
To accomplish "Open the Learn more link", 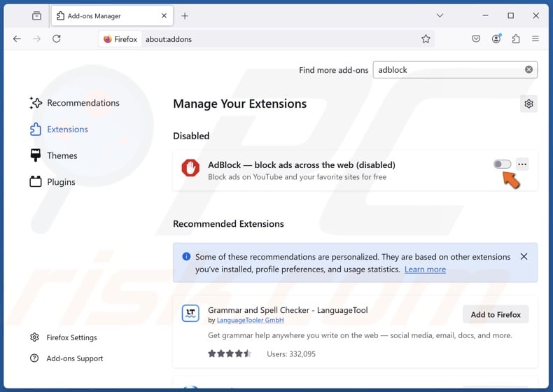I will click(x=425, y=269).
